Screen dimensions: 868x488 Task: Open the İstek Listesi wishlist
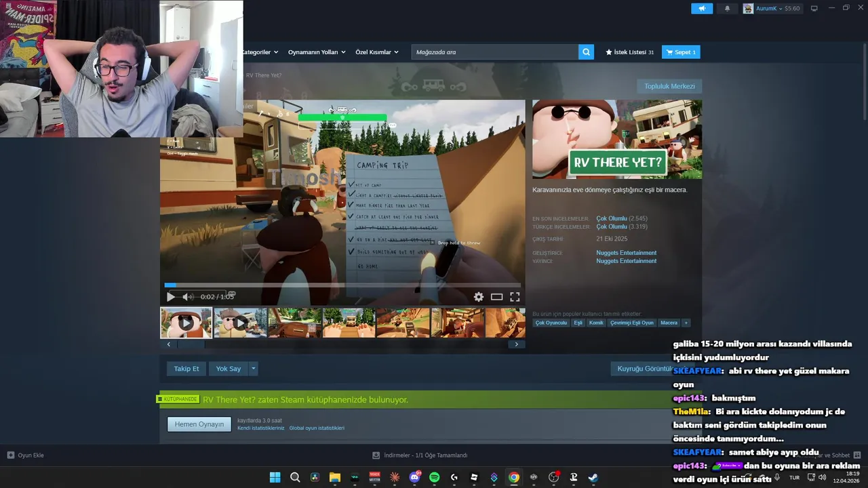pyautogui.click(x=630, y=52)
